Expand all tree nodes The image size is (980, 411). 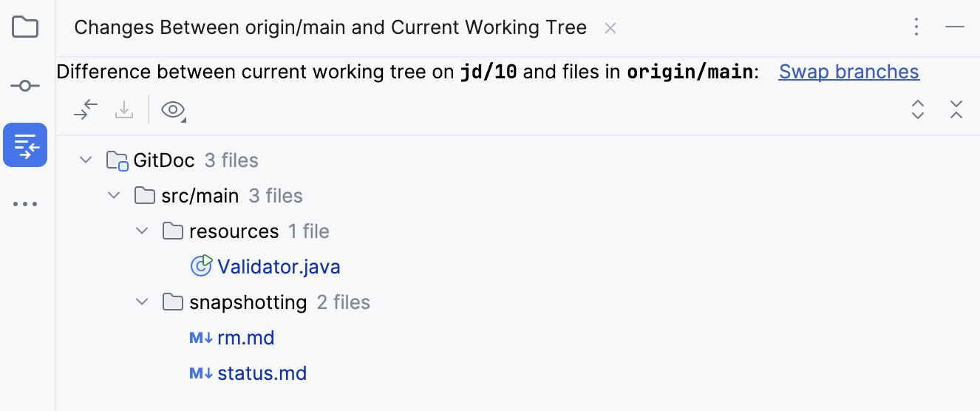click(918, 110)
